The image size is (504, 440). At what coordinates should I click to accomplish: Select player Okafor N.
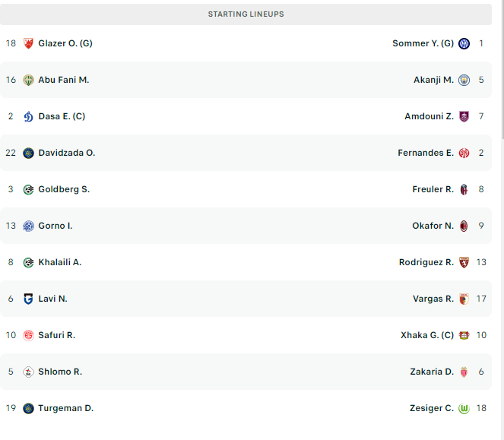click(x=433, y=226)
